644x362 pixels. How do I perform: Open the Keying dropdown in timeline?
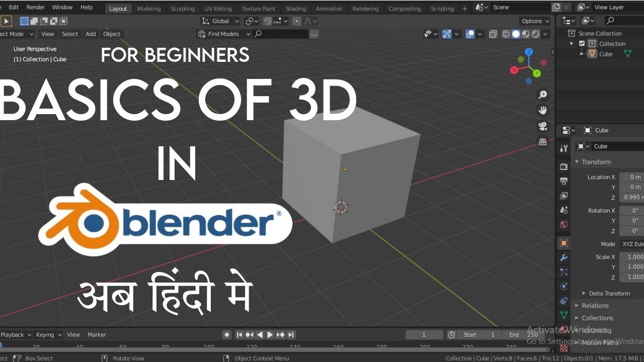49,335
